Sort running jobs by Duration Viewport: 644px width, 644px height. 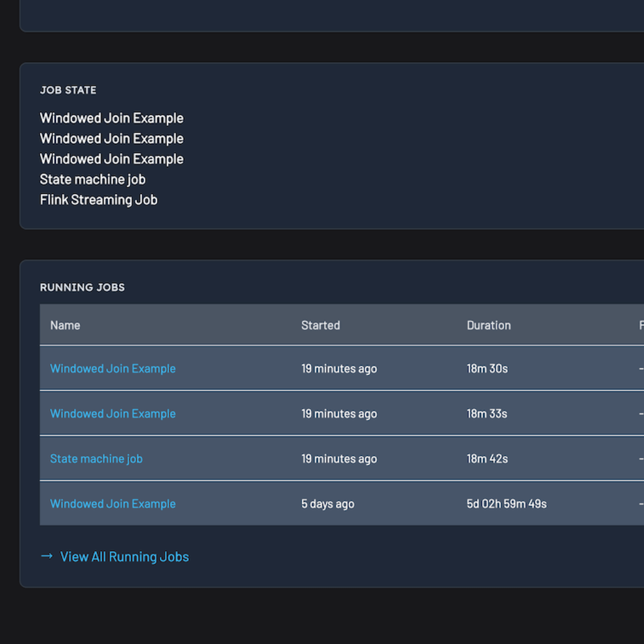coord(489,325)
